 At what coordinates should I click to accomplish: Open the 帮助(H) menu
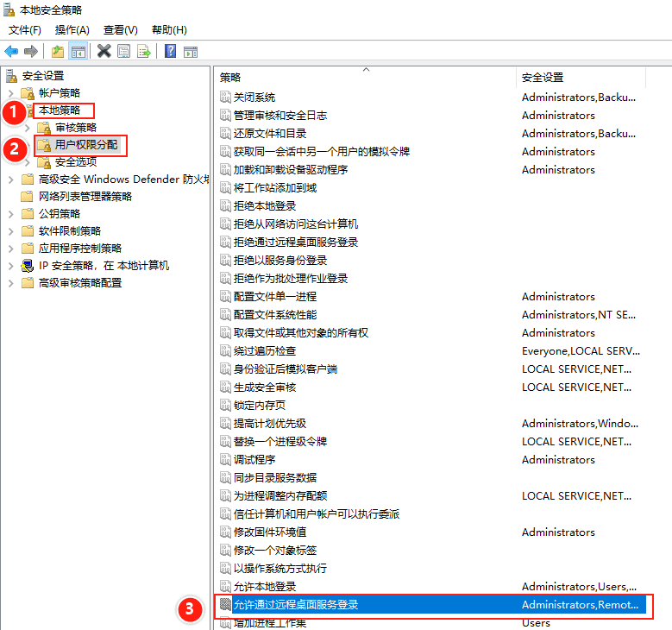(169, 30)
